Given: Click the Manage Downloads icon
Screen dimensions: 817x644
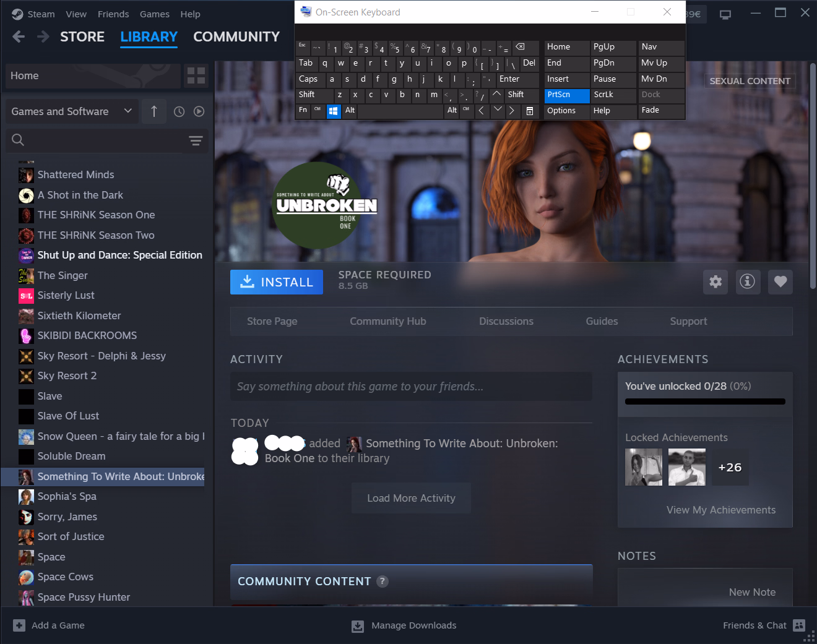Looking at the screenshot, I should (x=358, y=626).
